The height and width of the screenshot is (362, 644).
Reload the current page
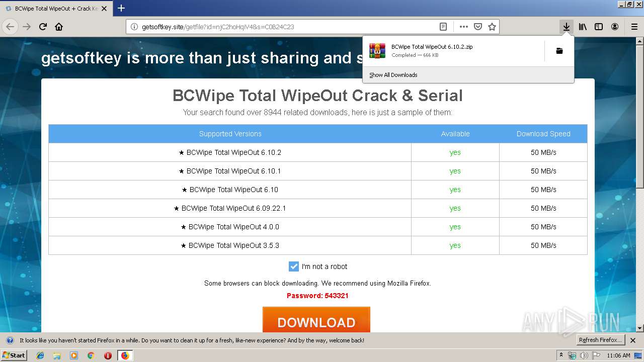click(x=43, y=27)
